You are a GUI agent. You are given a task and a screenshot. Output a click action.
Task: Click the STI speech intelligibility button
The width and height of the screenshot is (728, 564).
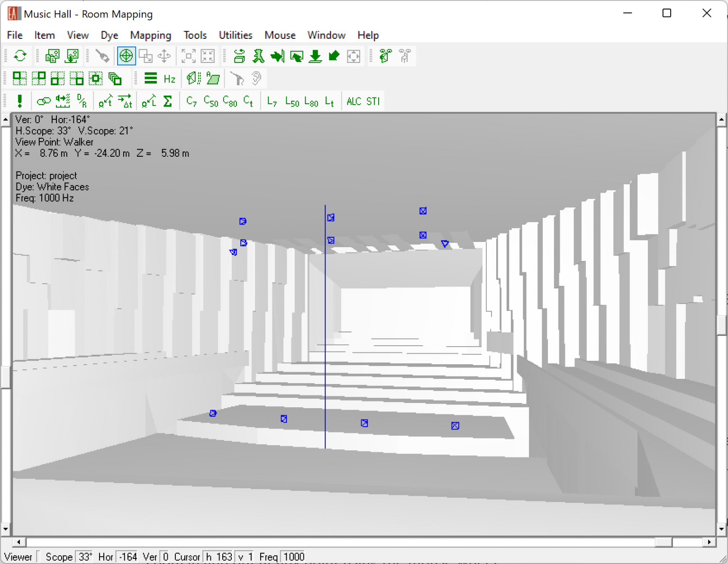pos(373,101)
